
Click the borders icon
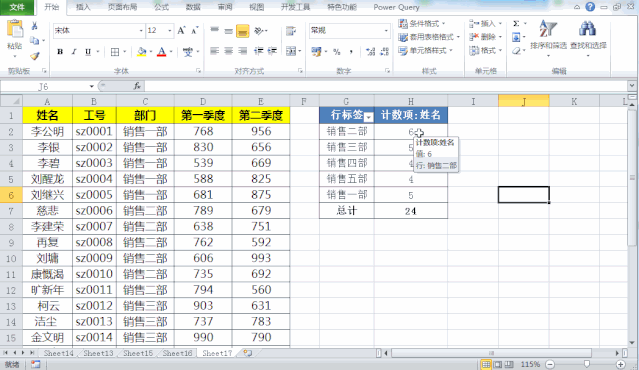click(x=115, y=52)
